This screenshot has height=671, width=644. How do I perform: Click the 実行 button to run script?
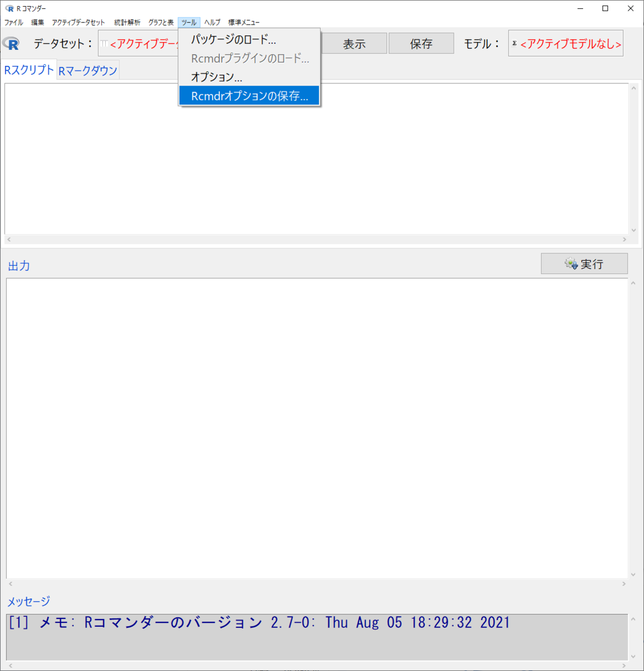click(x=584, y=263)
